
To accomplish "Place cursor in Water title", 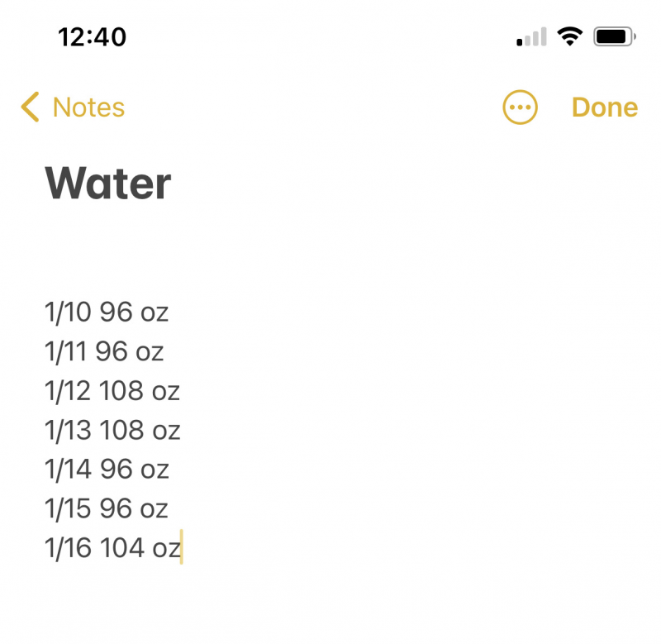I will 108,183.
